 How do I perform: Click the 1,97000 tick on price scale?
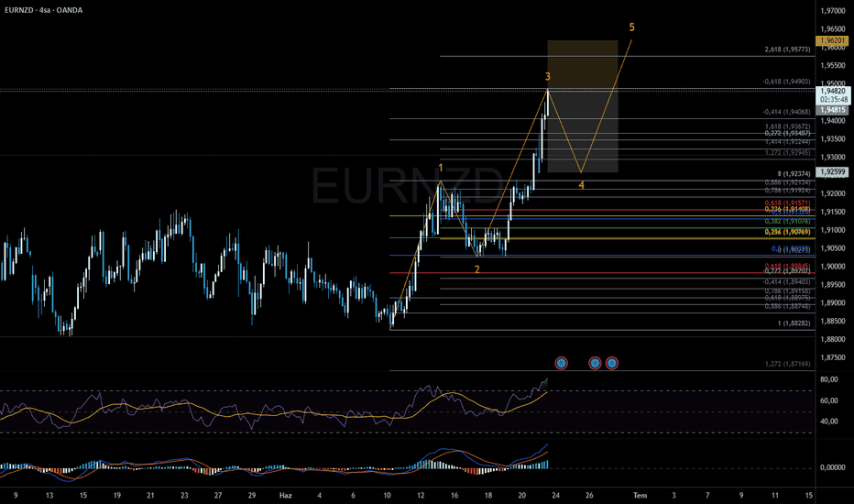tap(833, 11)
